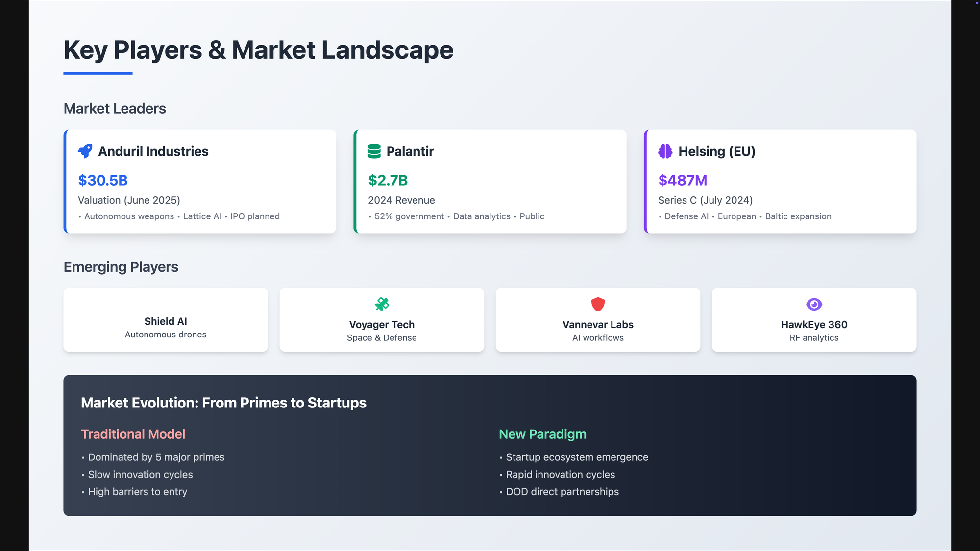Viewport: 980px width, 551px height.
Task: Click the $487M Series C figure
Action: click(683, 180)
